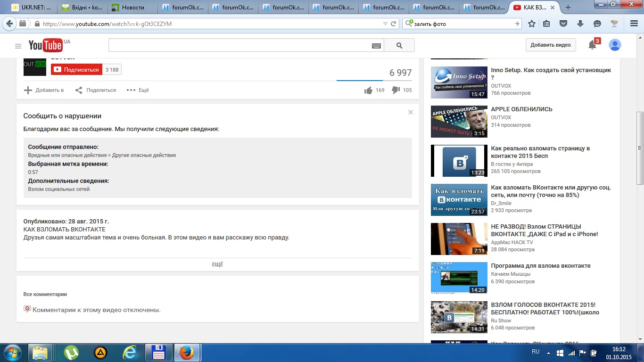Open the Добавить в playlist menu

[44, 90]
